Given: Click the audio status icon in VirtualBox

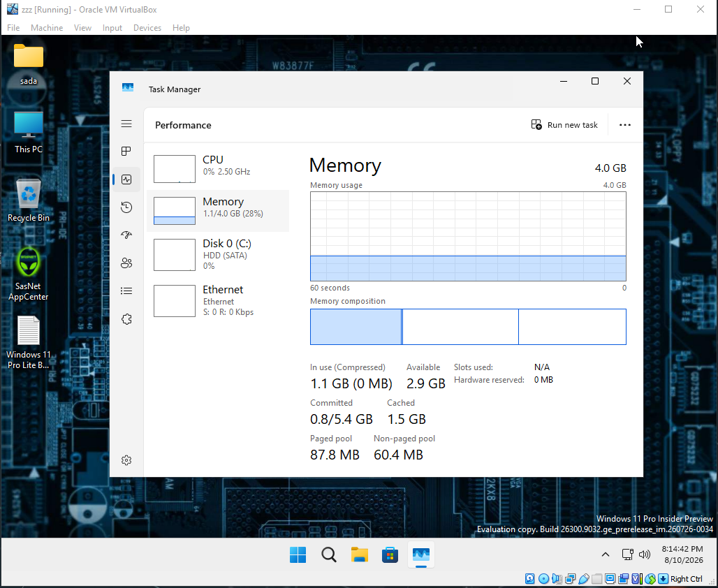Looking at the screenshot, I should (557, 579).
